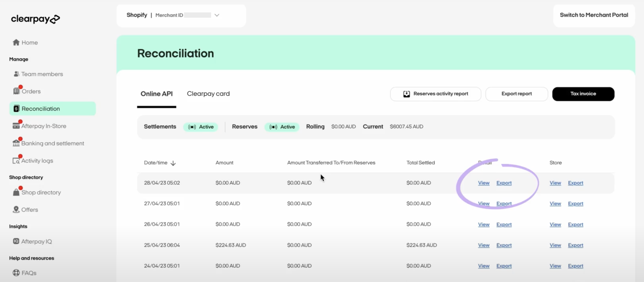Switch to the Clearpay card tab

pos(208,94)
